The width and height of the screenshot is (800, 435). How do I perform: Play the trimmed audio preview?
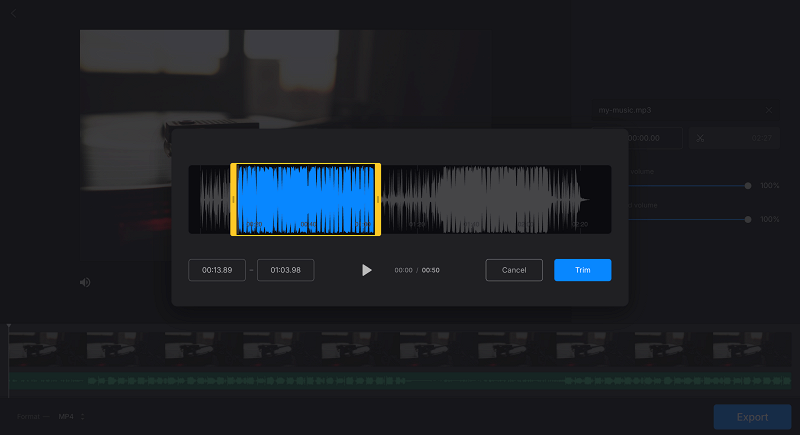coord(366,270)
